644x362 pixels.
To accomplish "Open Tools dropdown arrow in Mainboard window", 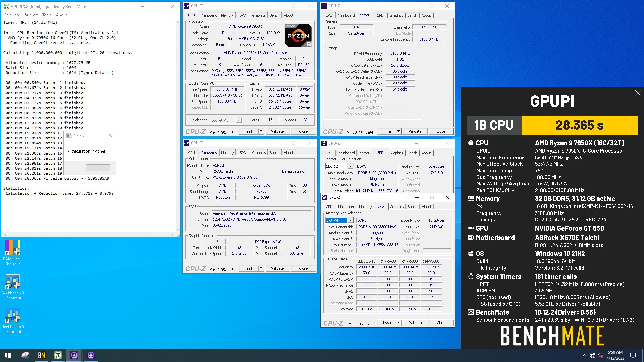I will pos(261,268).
